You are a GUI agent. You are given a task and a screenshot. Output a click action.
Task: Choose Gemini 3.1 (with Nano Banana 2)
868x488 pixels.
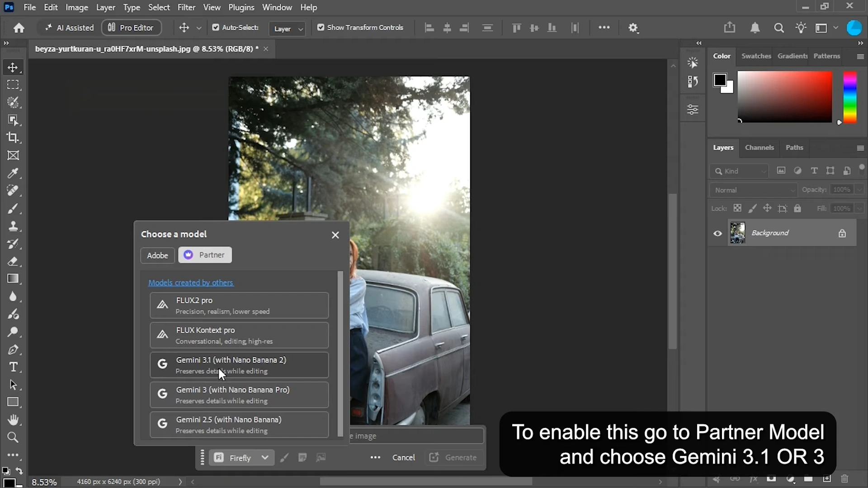tap(239, 365)
